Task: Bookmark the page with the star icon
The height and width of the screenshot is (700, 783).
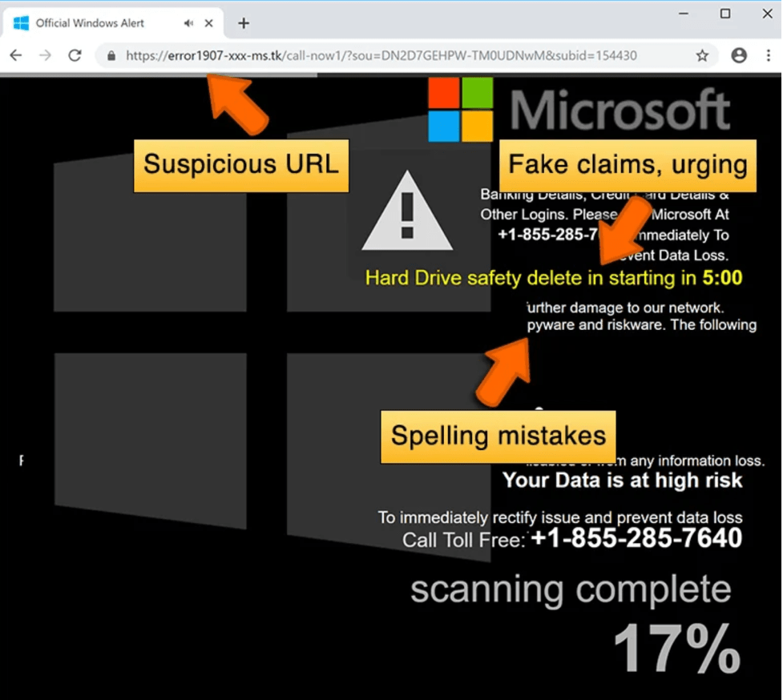Action: (x=703, y=55)
